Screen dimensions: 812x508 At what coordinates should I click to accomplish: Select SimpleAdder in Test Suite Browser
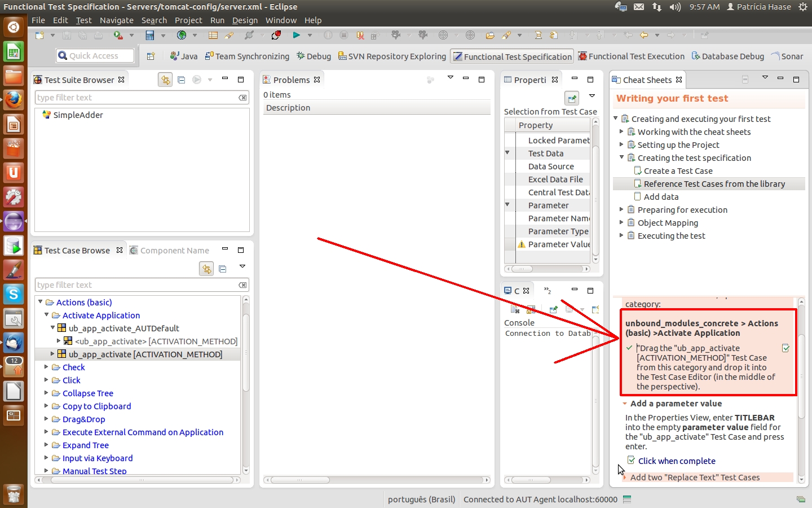[x=78, y=115]
